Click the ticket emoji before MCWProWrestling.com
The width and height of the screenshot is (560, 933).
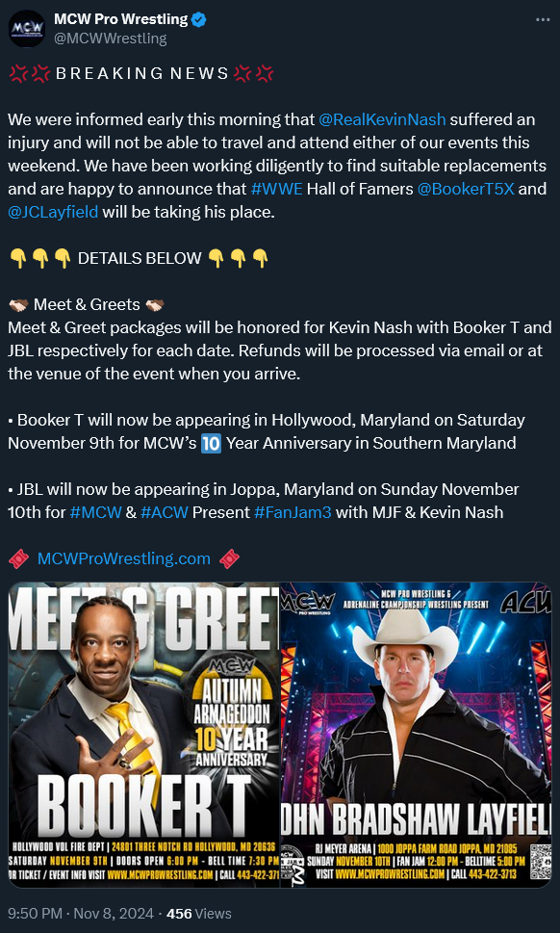[x=18, y=558]
